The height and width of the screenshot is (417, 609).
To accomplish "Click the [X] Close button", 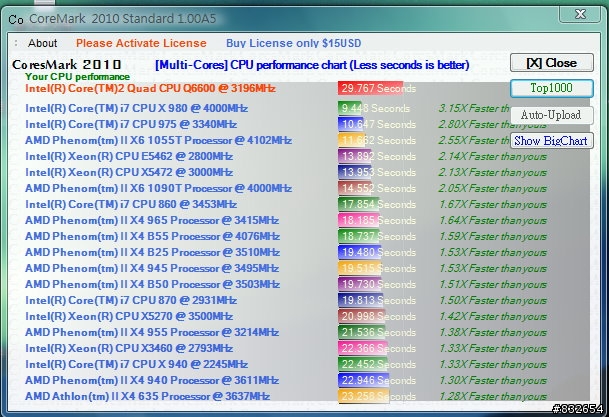I will (552, 63).
